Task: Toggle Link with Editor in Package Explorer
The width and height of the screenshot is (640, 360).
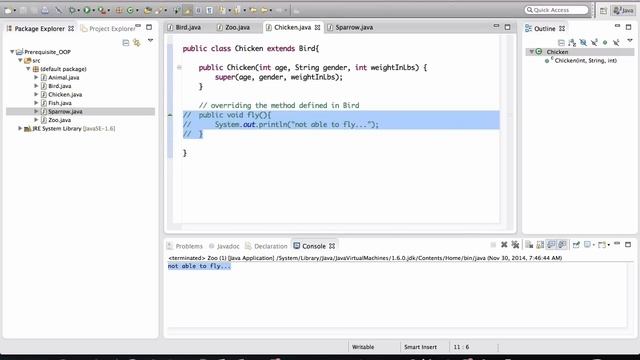Action: pos(137,42)
